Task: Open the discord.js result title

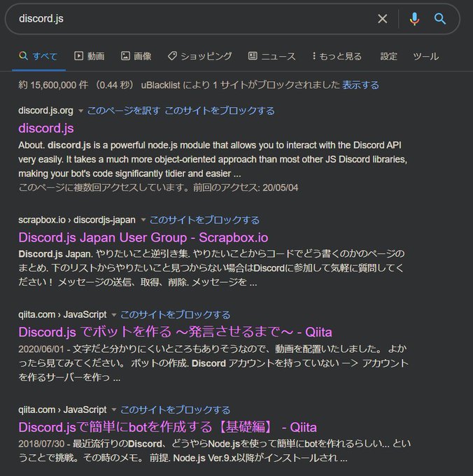Action: pyautogui.click(x=46, y=128)
